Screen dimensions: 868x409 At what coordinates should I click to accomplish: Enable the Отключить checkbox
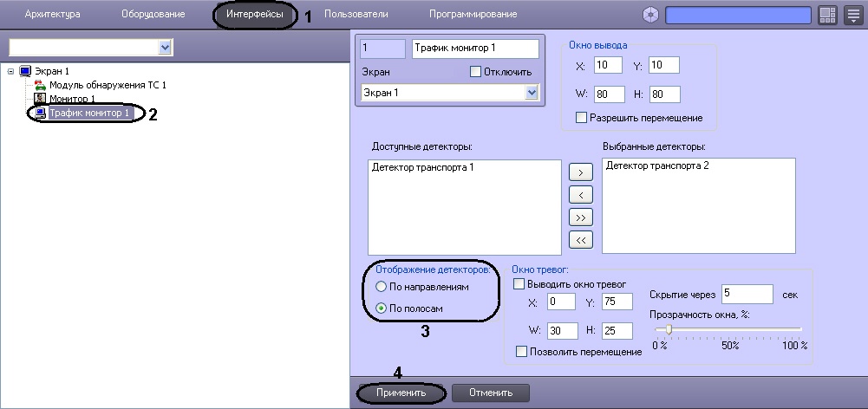[x=475, y=71]
